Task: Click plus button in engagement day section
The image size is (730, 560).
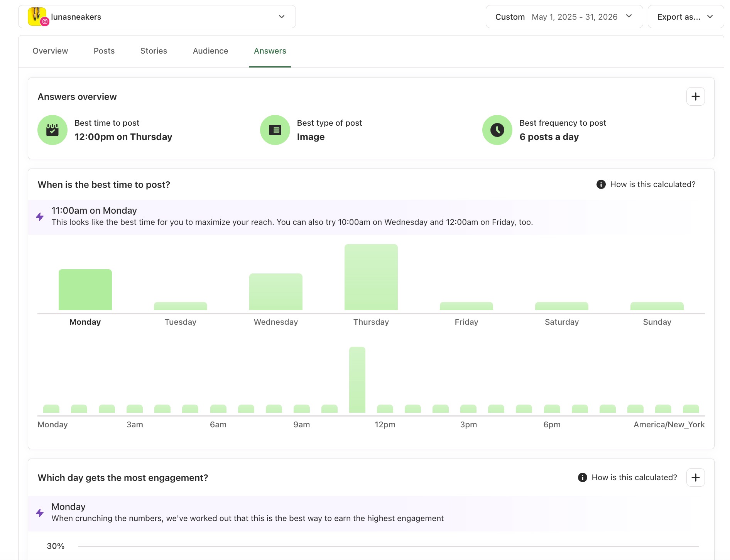Action: click(695, 477)
